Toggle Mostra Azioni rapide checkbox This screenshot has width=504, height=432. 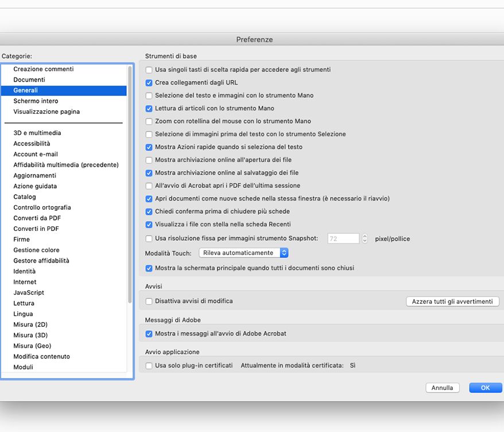coord(148,147)
